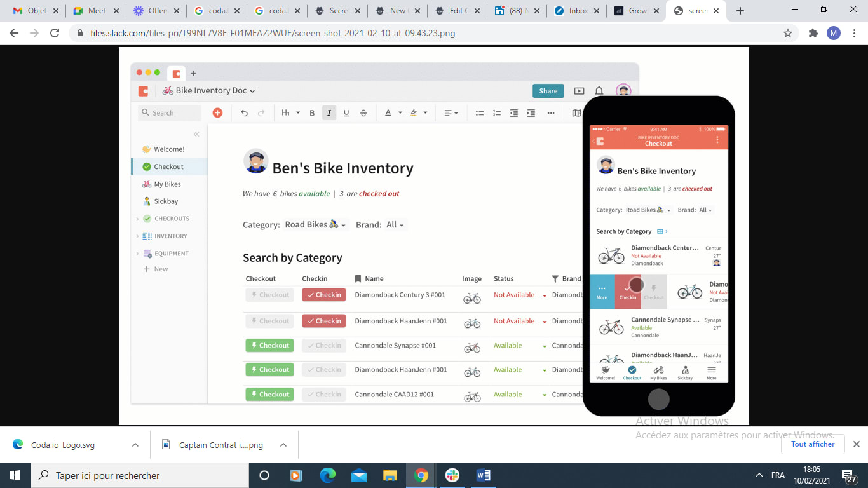Open Status dropdown for Diamondback Century 3
Image resolution: width=868 pixels, height=488 pixels.
click(x=545, y=295)
